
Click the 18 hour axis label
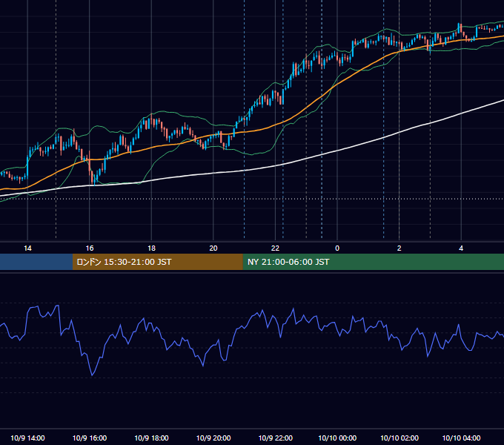coord(151,248)
